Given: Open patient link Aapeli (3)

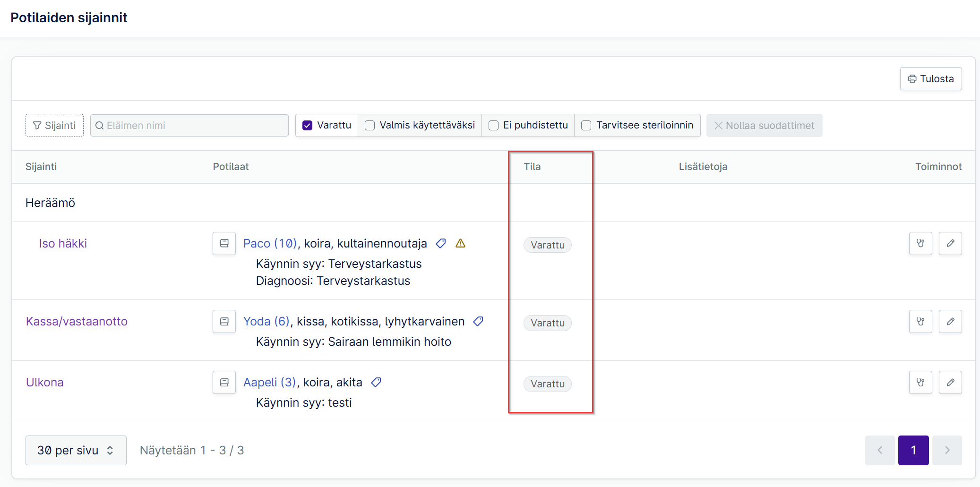Looking at the screenshot, I should tap(270, 382).
